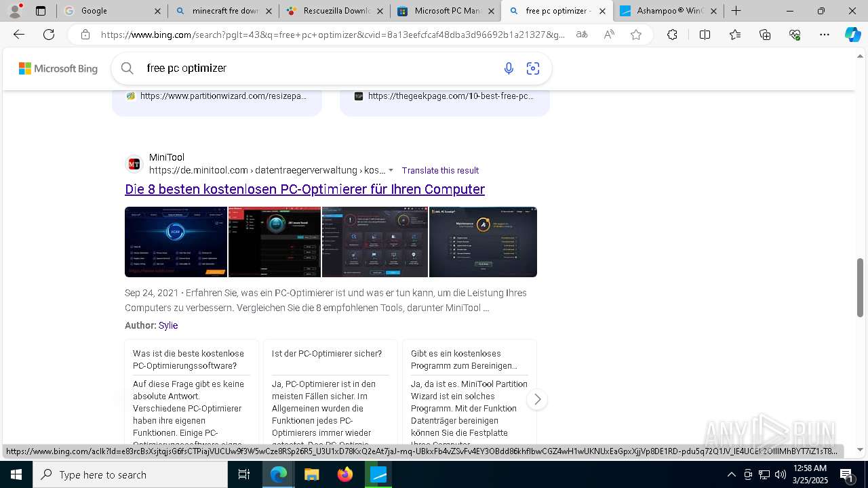868x488 pixels.
Task: Click the MiniTool site favicon
Action: [x=134, y=164]
